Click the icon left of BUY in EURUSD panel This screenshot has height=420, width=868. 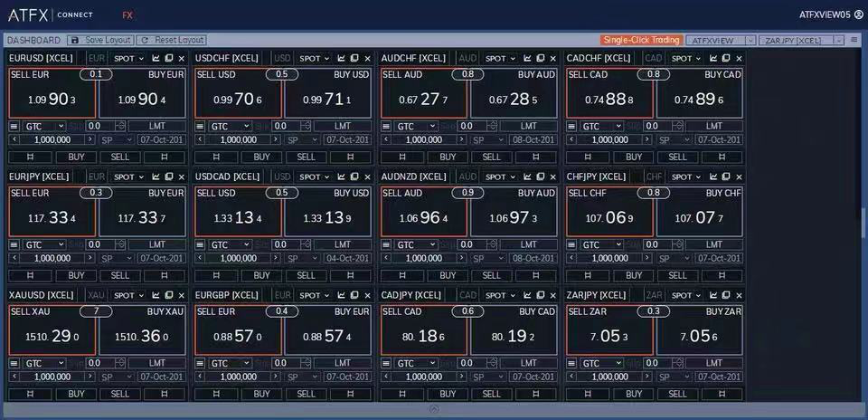[31, 157]
